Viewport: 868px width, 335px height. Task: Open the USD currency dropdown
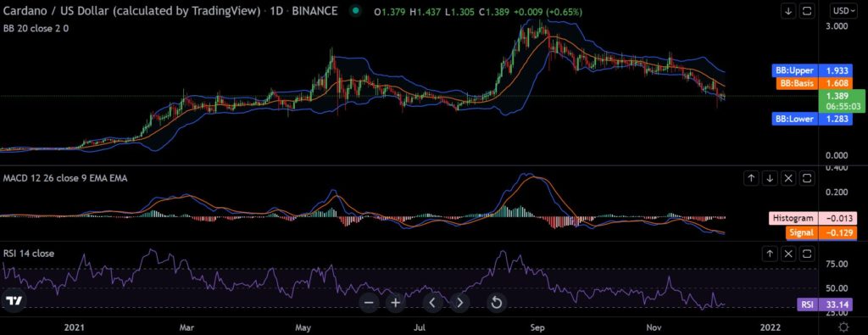point(844,10)
